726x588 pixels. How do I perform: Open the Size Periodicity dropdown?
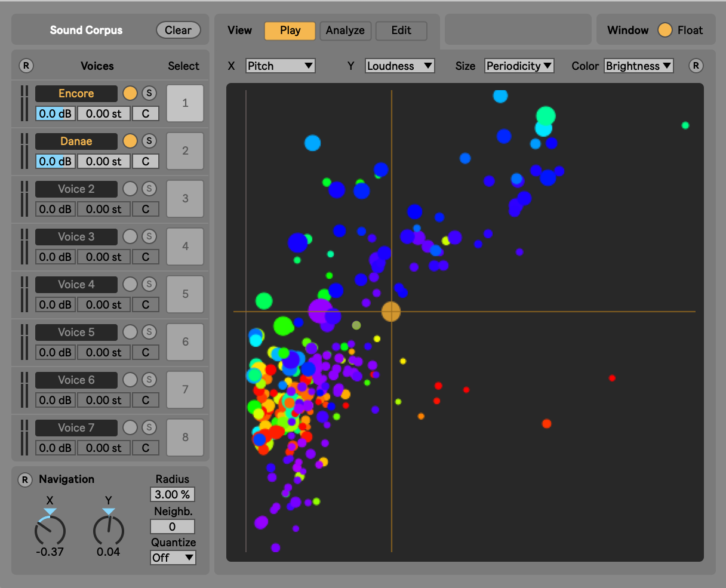[519, 66]
